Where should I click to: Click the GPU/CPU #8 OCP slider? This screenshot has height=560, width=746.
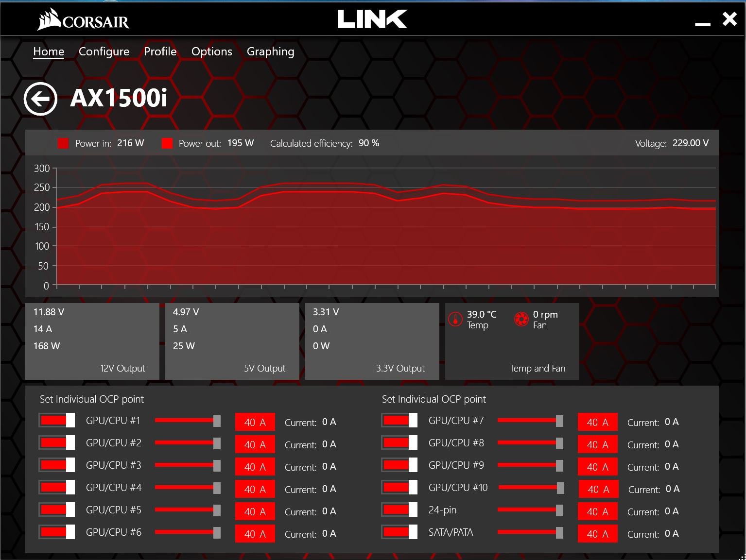coord(530,443)
